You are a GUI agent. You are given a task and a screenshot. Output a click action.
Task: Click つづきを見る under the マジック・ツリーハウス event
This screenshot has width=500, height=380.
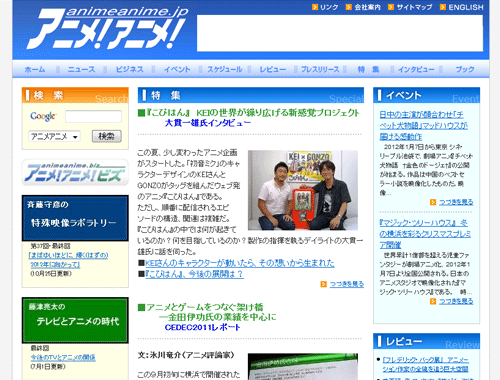[456, 301]
